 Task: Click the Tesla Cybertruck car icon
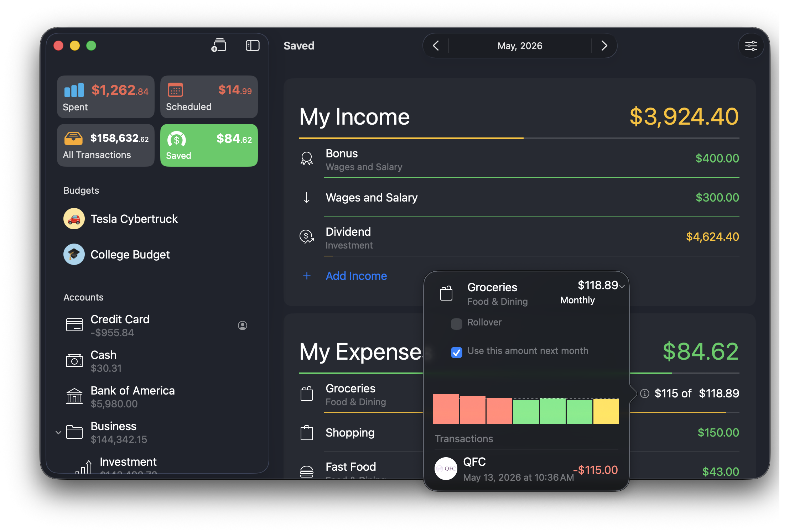pos(74,219)
